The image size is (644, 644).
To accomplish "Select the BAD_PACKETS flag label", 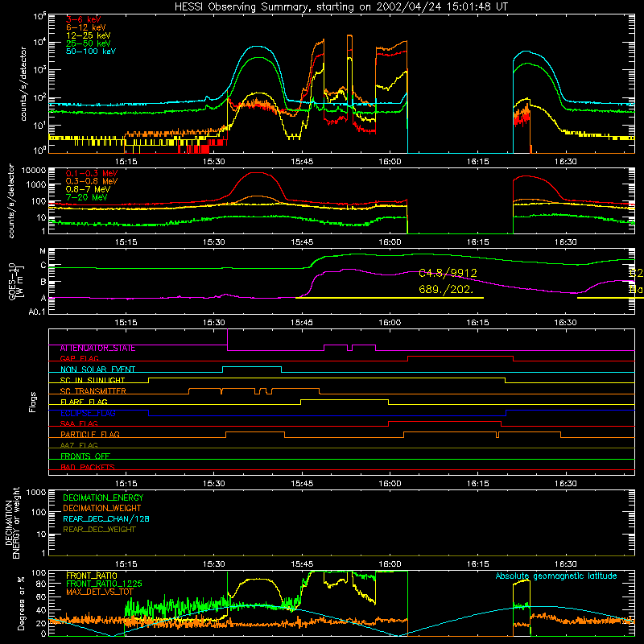I will 88,467.
